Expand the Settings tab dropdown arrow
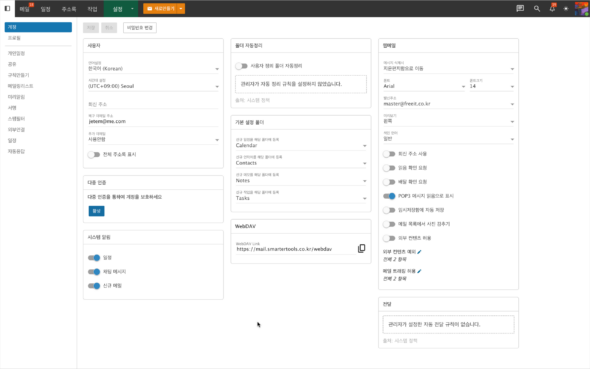590x369 pixels. (x=132, y=9)
